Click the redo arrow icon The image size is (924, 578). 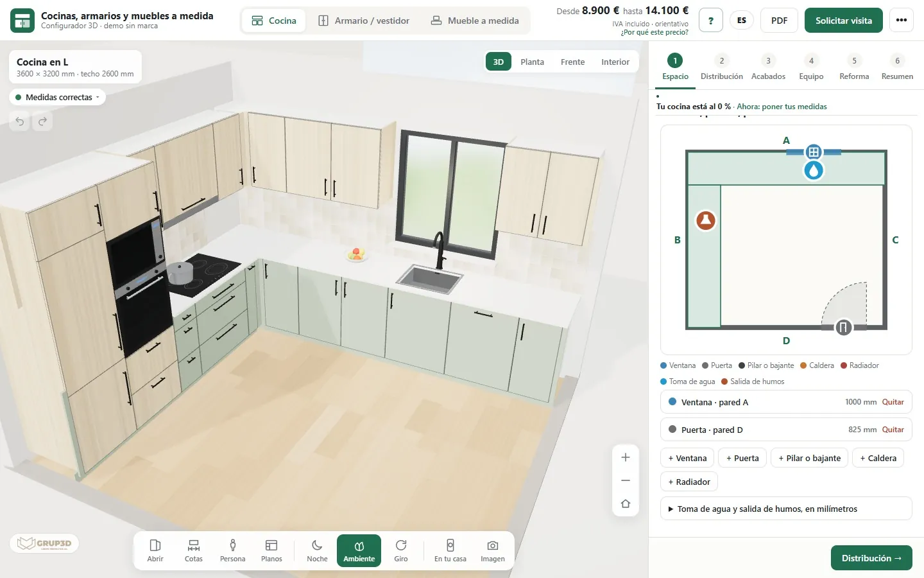(42, 121)
